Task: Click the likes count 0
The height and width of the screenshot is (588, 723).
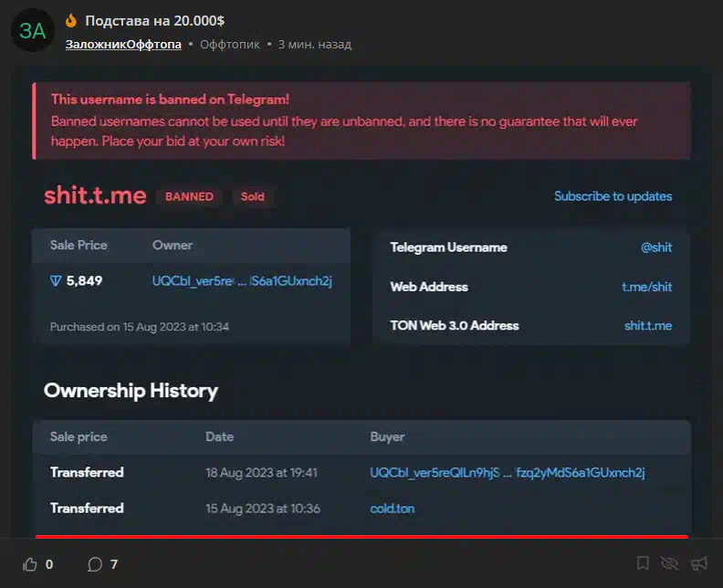Action: point(49,564)
